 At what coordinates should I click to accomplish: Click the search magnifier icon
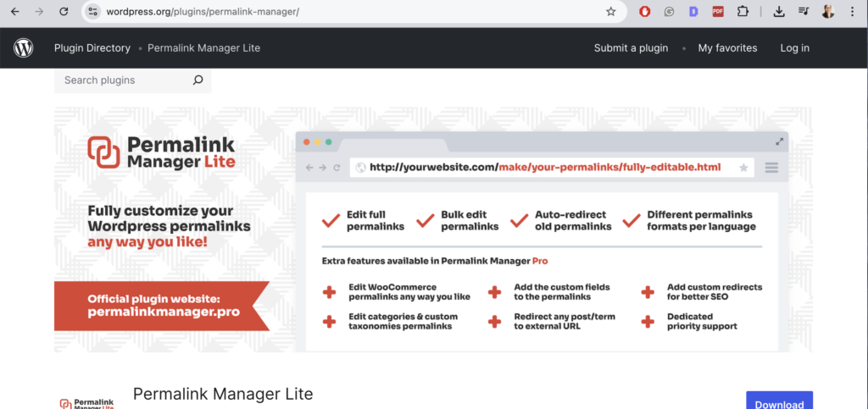[x=198, y=80]
